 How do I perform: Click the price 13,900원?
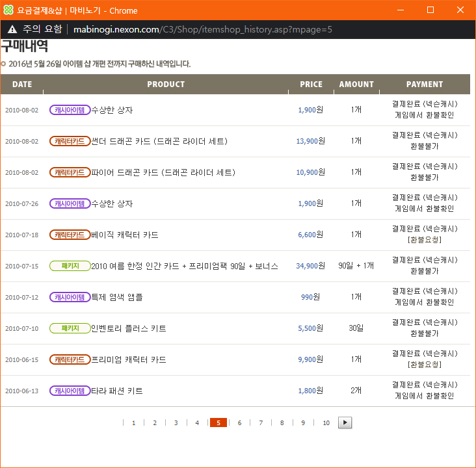tap(311, 141)
